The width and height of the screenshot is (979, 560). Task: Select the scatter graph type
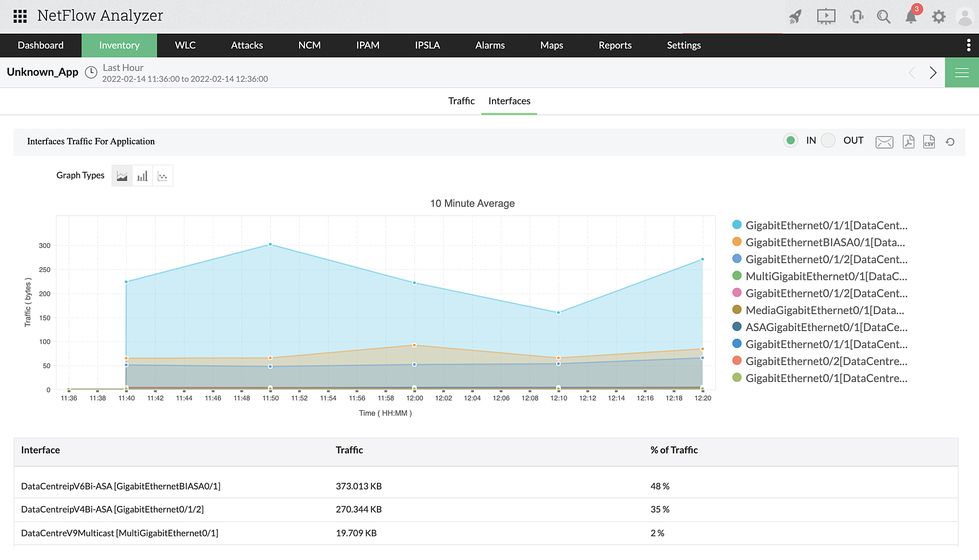point(163,175)
